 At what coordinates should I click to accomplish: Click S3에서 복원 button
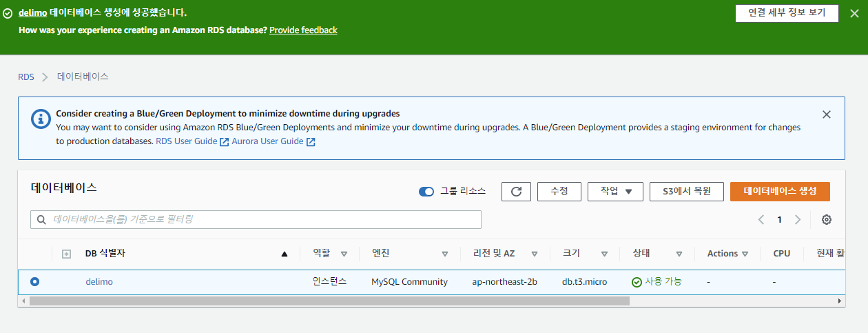pyautogui.click(x=687, y=192)
